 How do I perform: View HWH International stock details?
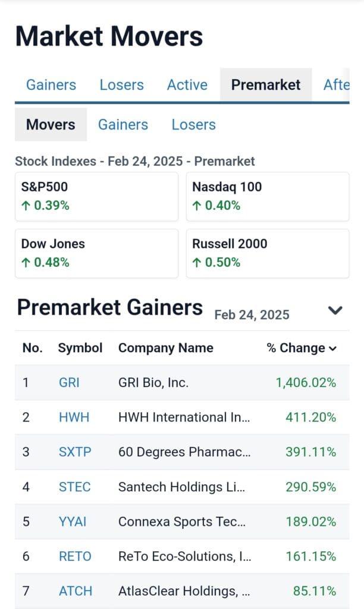pyautogui.click(x=74, y=417)
